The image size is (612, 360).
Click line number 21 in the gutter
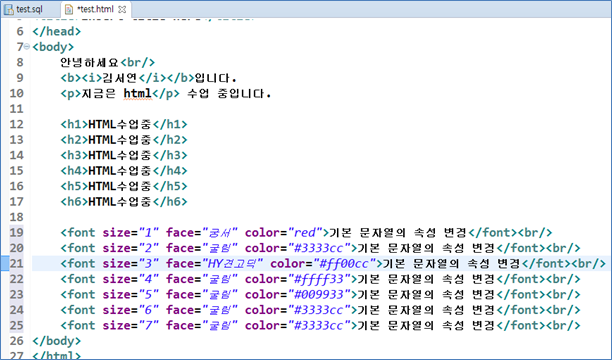pos(16,264)
